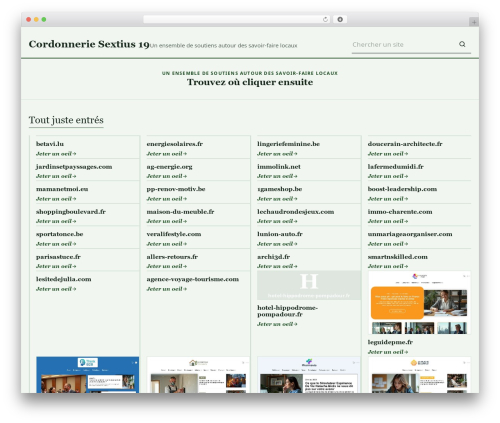Click 'Jeter un oeil' under veralifestyle.com
500x423 pixels.
167,244
